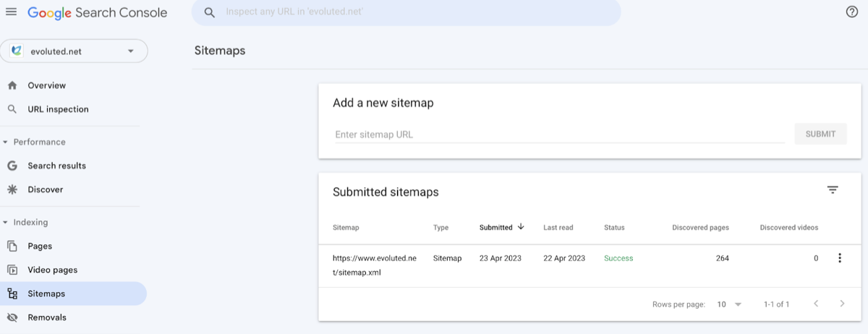This screenshot has width=868, height=334.
Task: Click the Google Search Console logo
Action: [97, 12]
